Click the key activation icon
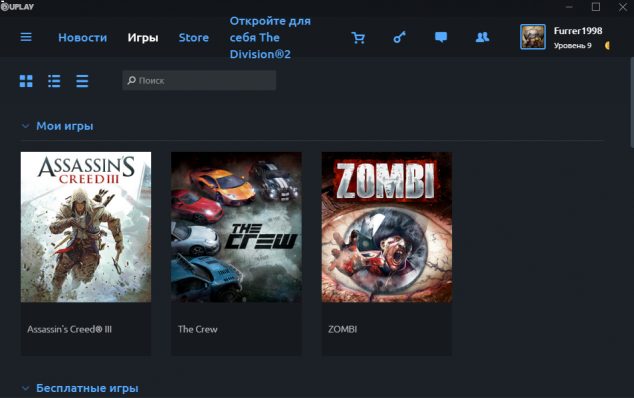 coord(399,38)
